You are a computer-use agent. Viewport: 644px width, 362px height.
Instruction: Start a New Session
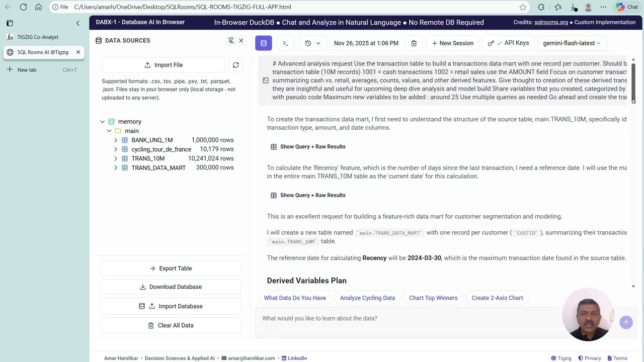click(x=452, y=43)
